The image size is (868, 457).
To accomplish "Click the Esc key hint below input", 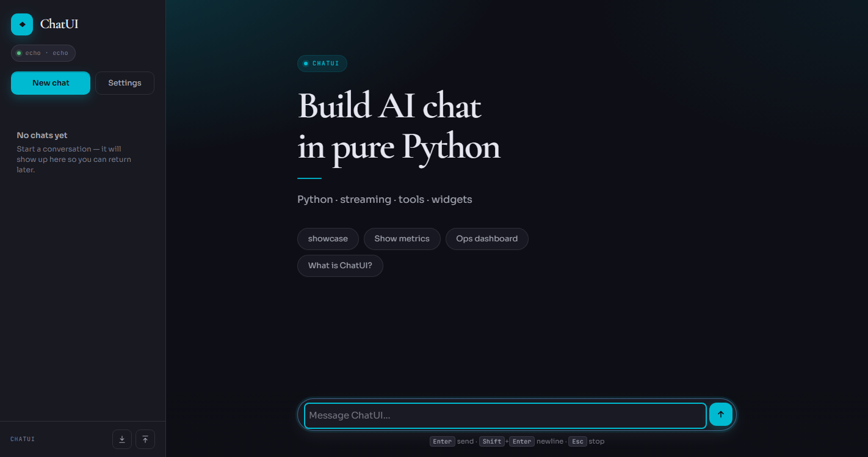I will click(x=577, y=441).
